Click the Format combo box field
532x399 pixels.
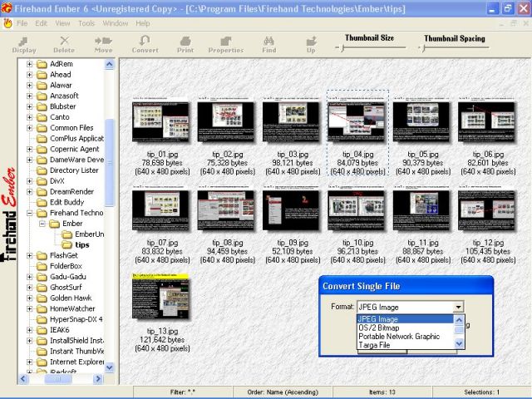click(x=410, y=307)
